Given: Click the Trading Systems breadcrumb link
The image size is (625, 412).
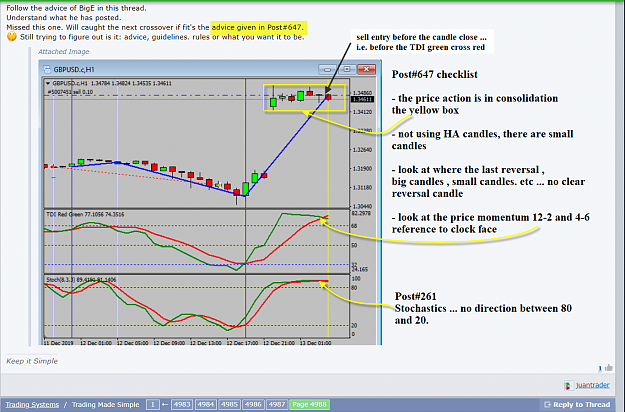Looking at the screenshot, I should (32, 404).
